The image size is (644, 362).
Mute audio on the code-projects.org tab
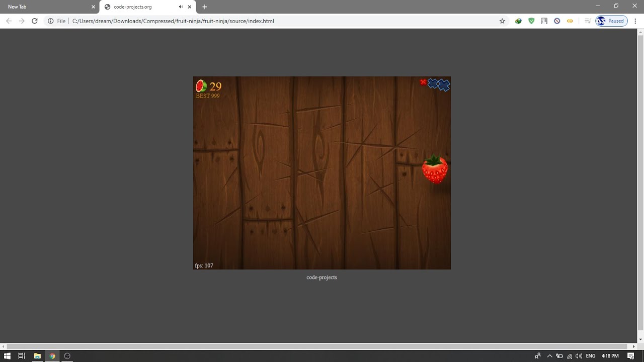[181, 7]
